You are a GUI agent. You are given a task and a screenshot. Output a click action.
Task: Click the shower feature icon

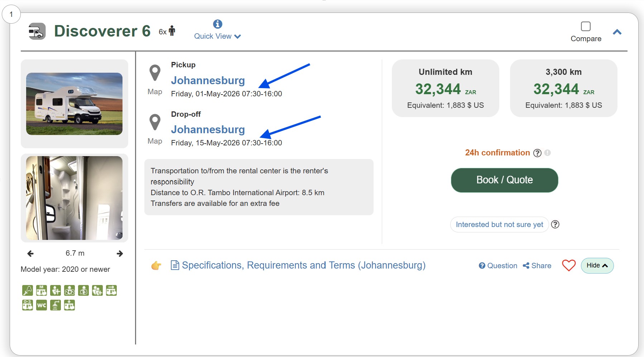coord(55,305)
